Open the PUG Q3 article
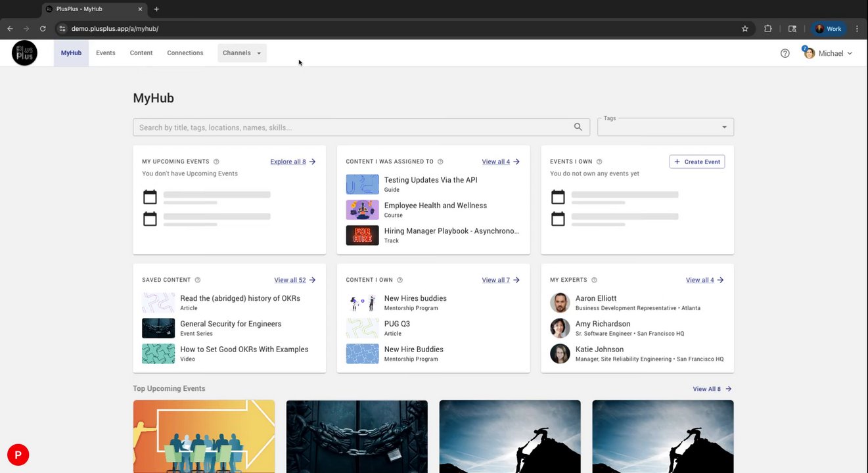 tap(397, 324)
